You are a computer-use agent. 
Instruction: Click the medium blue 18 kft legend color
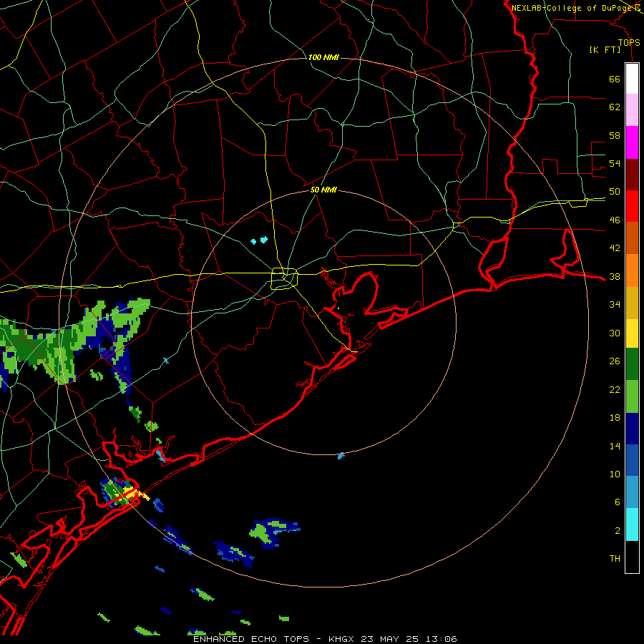pyautogui.click(x=632, y=460)
